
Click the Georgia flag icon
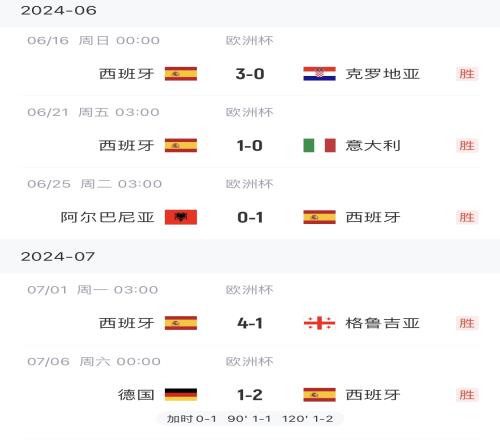coord(319,323)
